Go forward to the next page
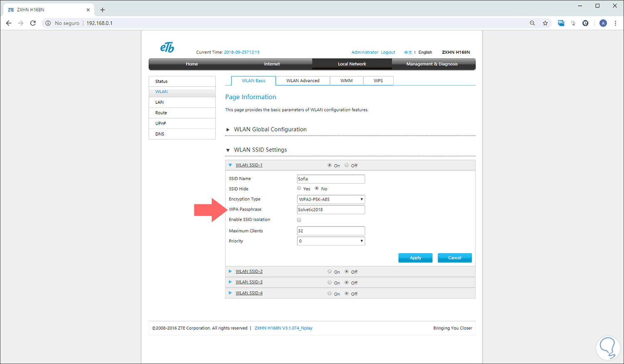The image size is (624, 364). 21,23
